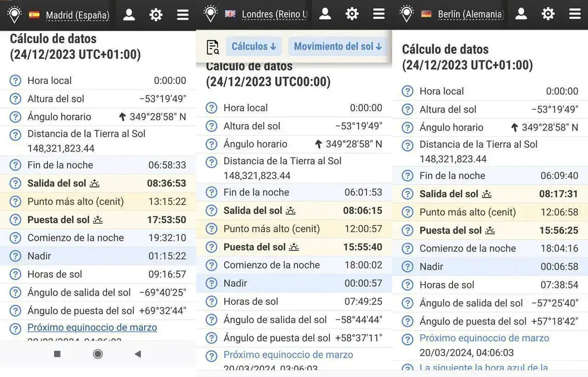Screen dimensions: 588x377
Task: Tap help icon for Horas de sol, Madrid
Action: [x=15, y=274]
